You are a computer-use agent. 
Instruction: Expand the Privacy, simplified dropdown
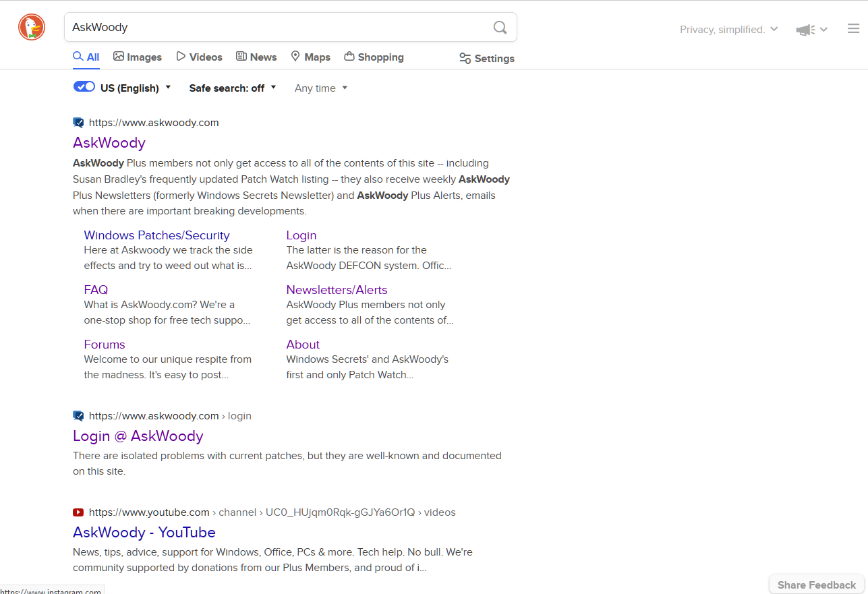728,30
